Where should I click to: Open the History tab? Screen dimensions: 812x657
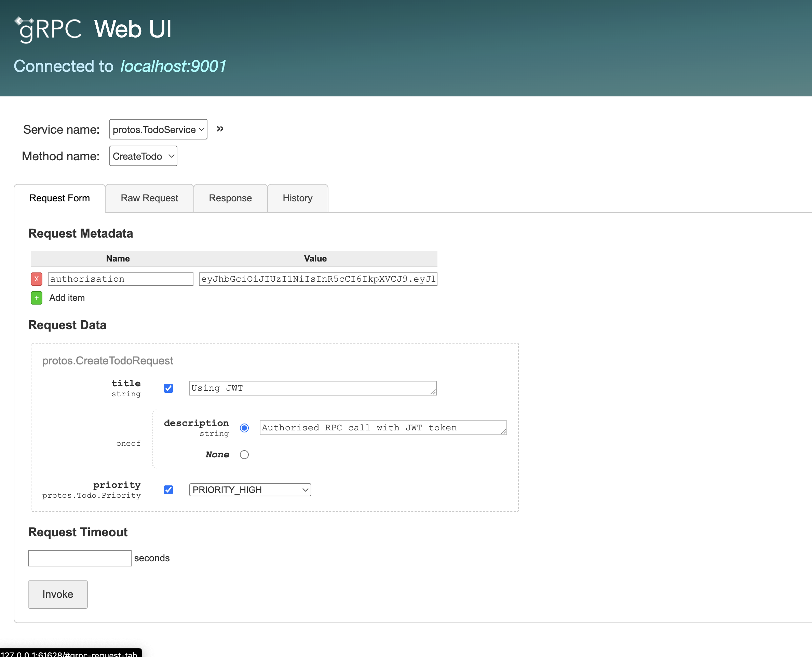[297, 198]
